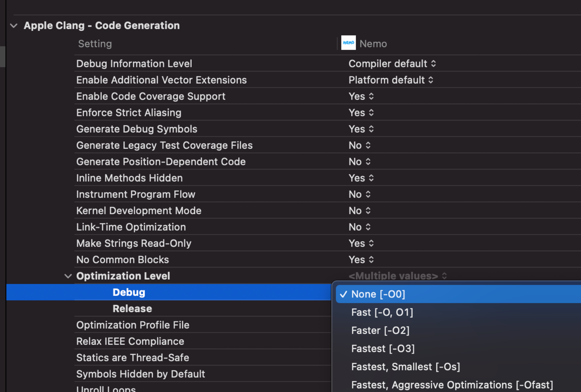Toggle Link-Time Optimization value stepper
This screenshot has width=581, height=392.
tap(368, 227)
